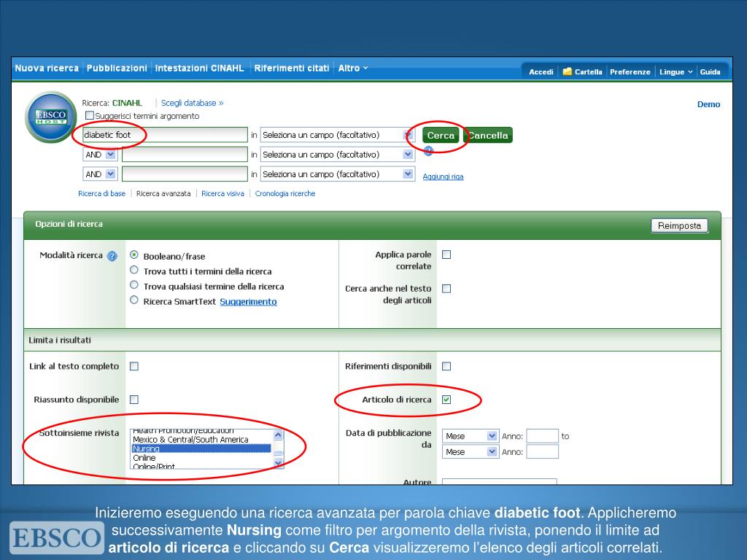Tick Link al testo completo checkbox
This screenshot has height=560, width=747.
coord(134,366)
